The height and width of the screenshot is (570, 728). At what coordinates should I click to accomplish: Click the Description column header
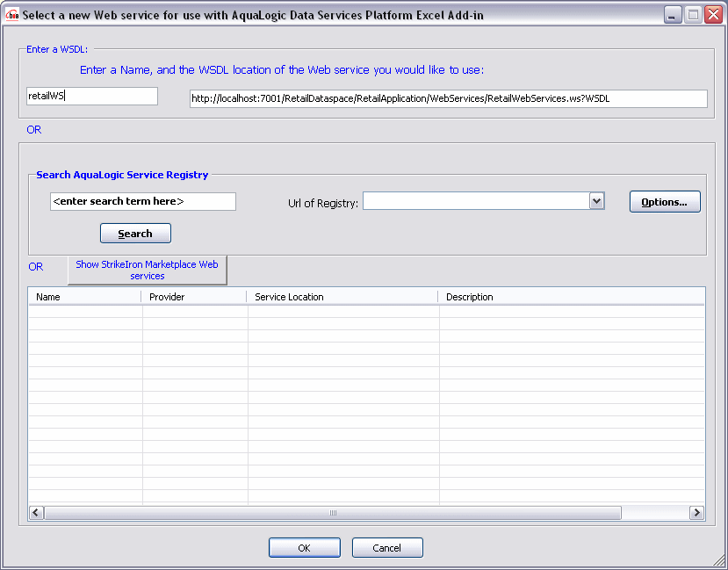pos(572,297)
